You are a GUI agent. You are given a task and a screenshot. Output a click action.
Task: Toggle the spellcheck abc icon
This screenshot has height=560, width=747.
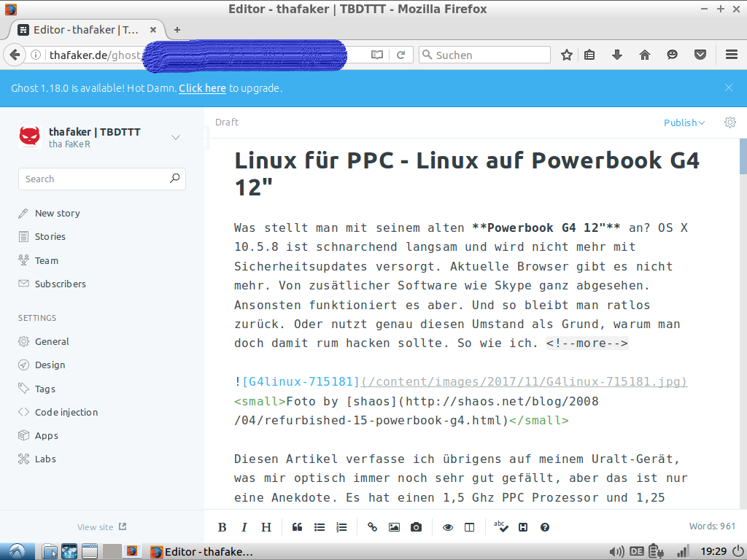click(x=500, y=526)
